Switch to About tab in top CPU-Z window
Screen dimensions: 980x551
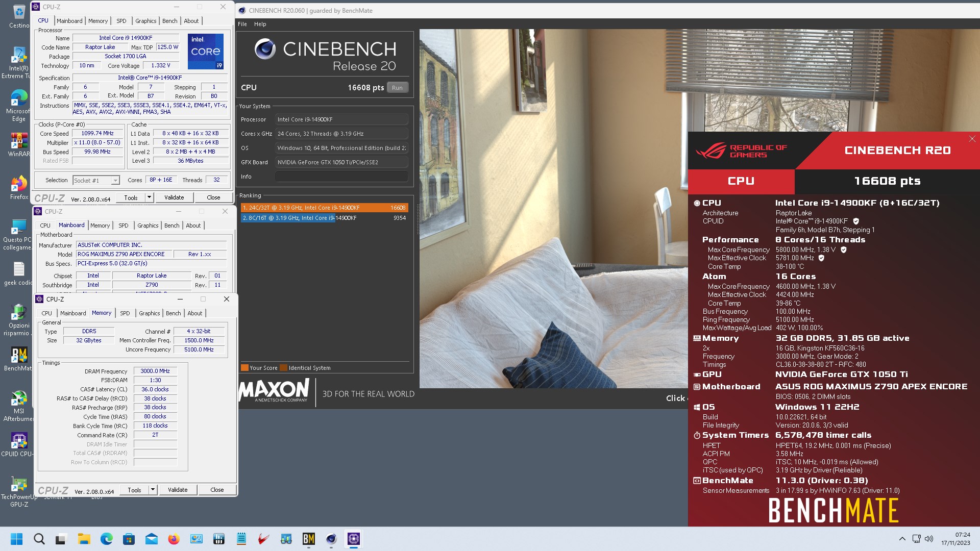[191, 21]
